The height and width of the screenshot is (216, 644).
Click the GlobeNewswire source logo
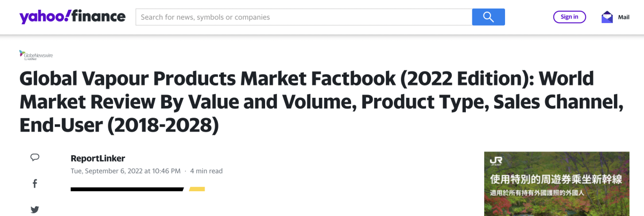[x=36, y=54]
